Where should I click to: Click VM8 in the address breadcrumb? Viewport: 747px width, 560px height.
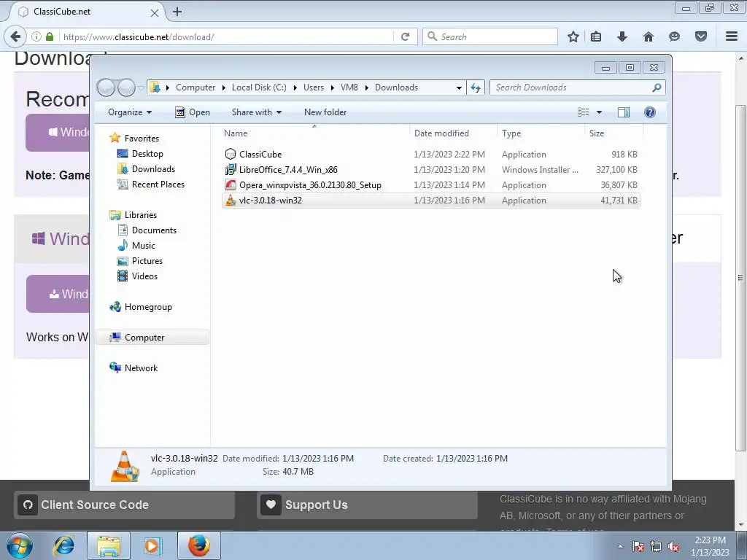pyautogui.click(x=349, y=87)
